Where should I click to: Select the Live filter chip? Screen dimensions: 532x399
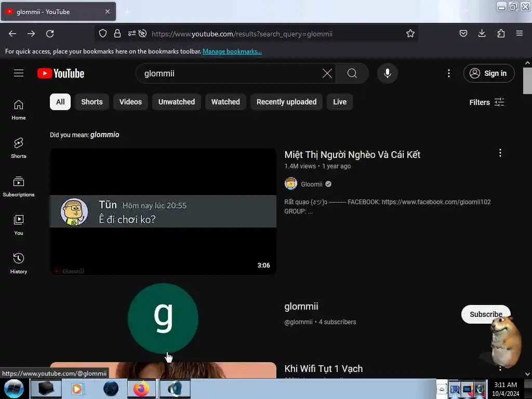pos(340,102)
